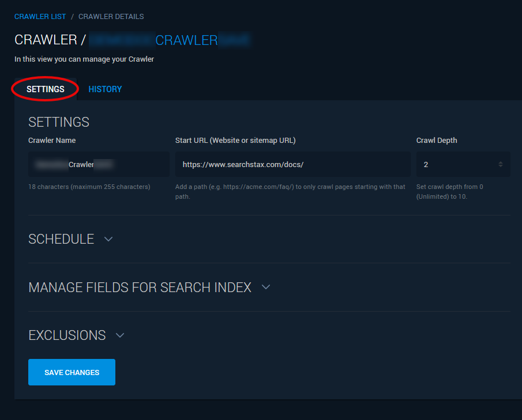Decrease Crawl Depth with down arrow
522x420 pixels.
pos(500,166)
